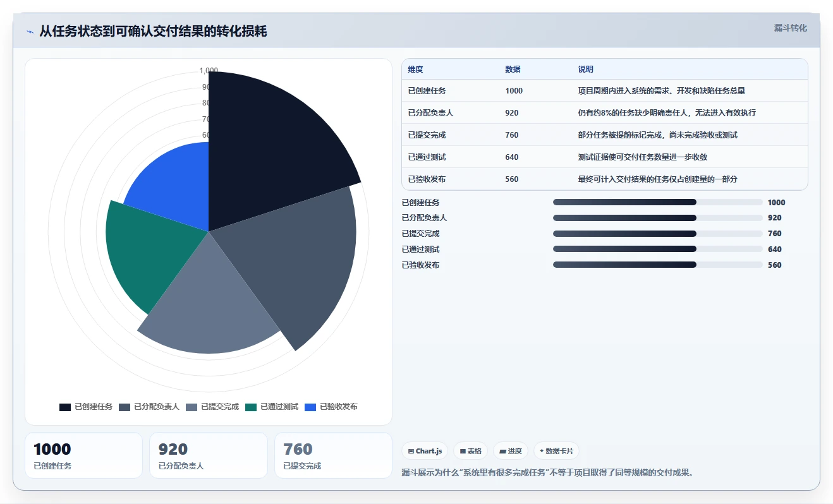
Task: Toggle the 已验收发布 legend entry
Action: pos(331,407)
